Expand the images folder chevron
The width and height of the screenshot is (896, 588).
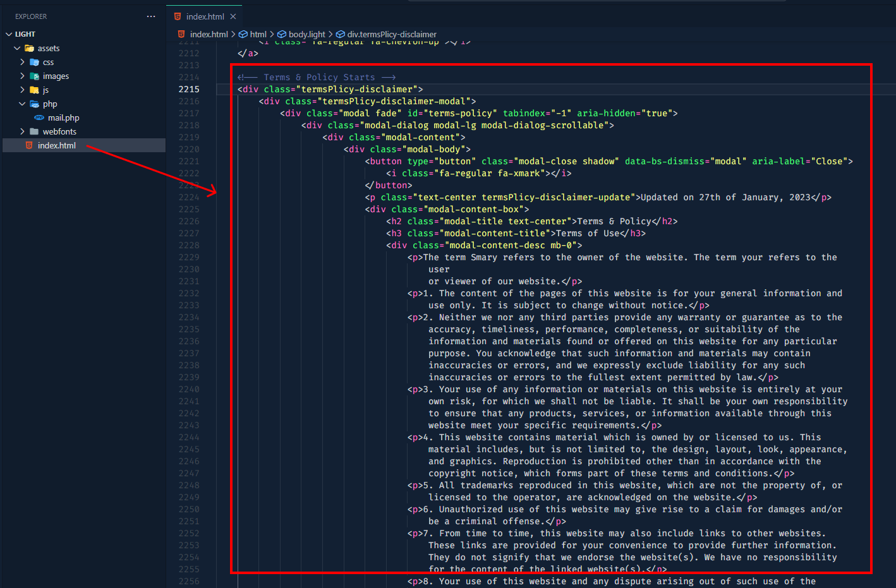point(22,76)
